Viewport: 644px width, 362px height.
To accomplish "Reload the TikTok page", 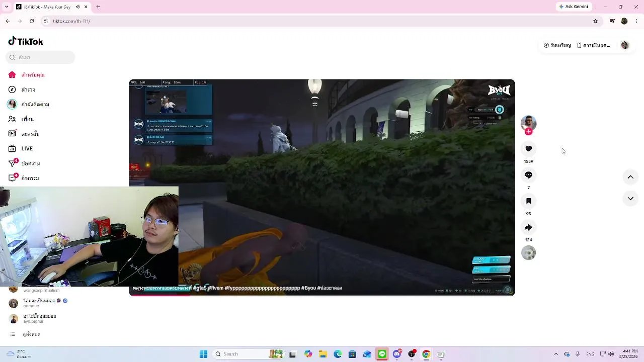I will pos(32,21).
